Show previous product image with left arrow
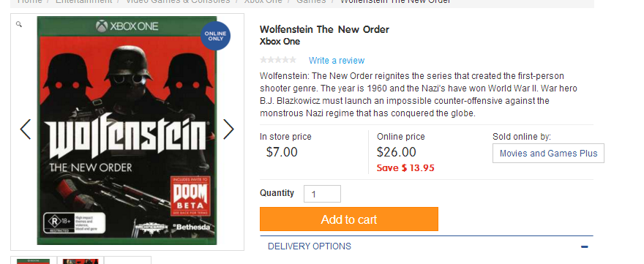644x264 pixels. pyautogui.click(x=26, y=129)
